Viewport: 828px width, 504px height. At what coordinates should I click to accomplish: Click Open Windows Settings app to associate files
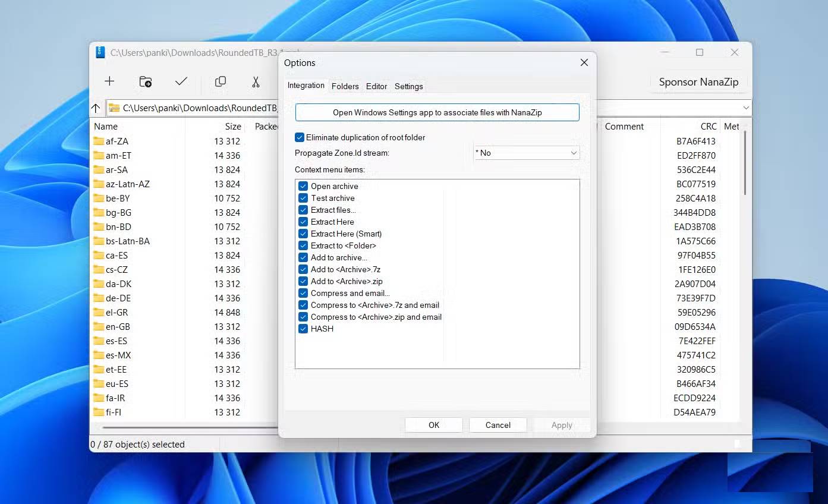[437, 112]
